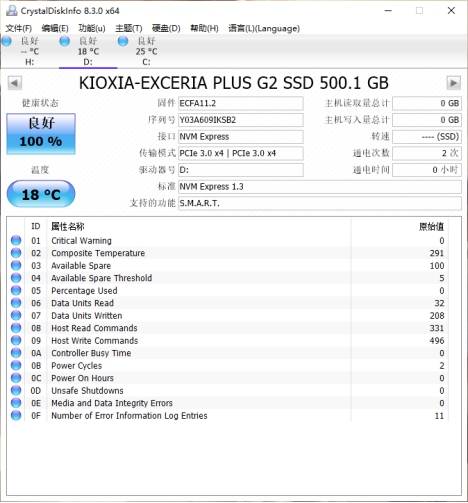Click the features field S.M.A.R.T.
468x503 pixels.
(x=320, y=203)
